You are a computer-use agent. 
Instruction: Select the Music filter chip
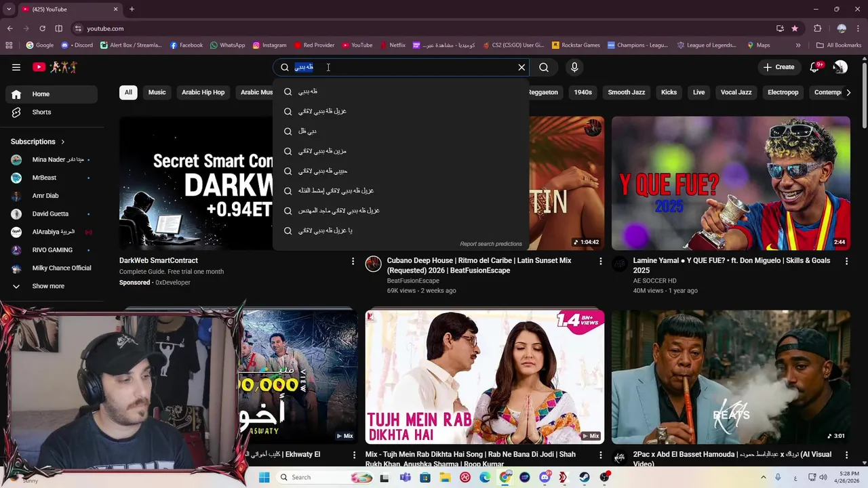click(x=157, y=92)
